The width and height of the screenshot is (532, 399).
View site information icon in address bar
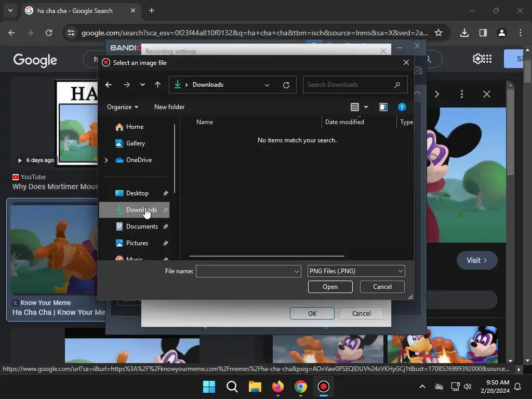(x=71, y=33)
